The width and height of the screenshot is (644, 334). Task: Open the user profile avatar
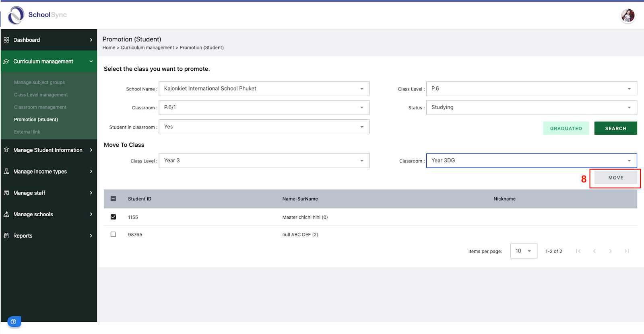627,16
